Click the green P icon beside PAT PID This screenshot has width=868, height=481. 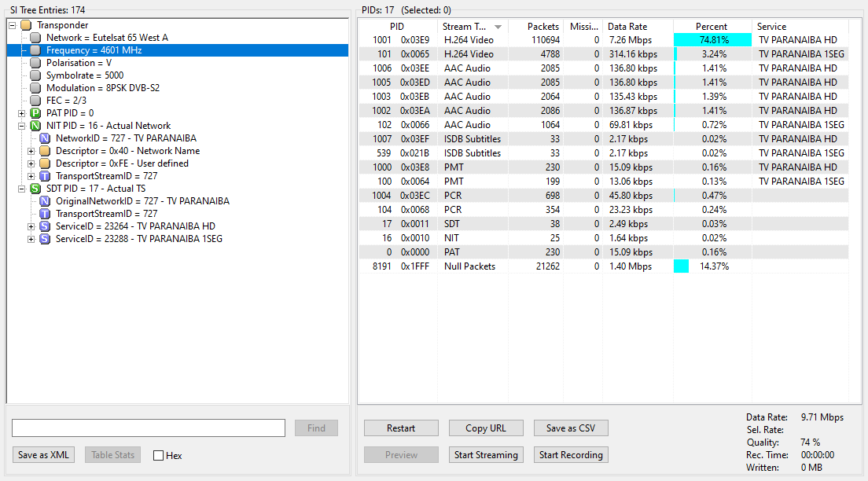click(35, 113)
